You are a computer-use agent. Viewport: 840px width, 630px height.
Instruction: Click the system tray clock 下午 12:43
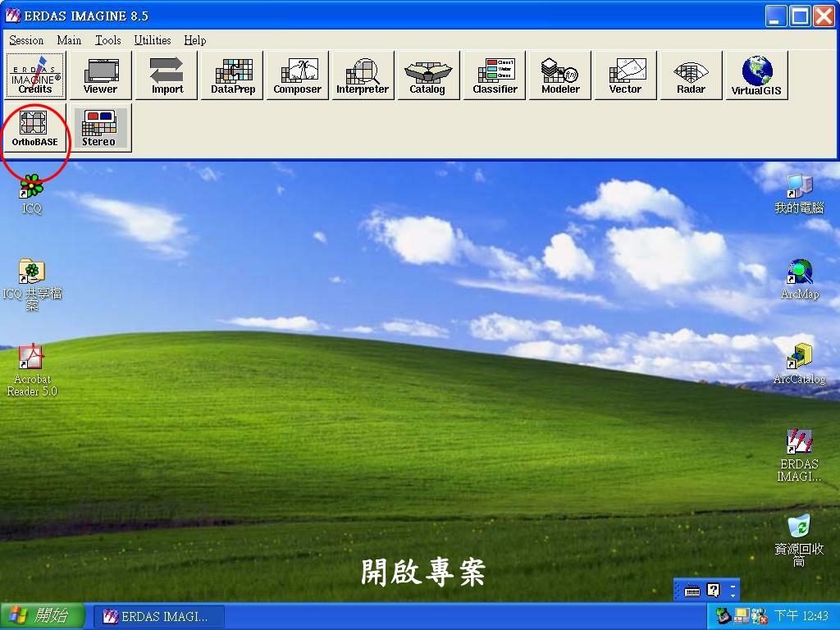[x=801, y=616]
